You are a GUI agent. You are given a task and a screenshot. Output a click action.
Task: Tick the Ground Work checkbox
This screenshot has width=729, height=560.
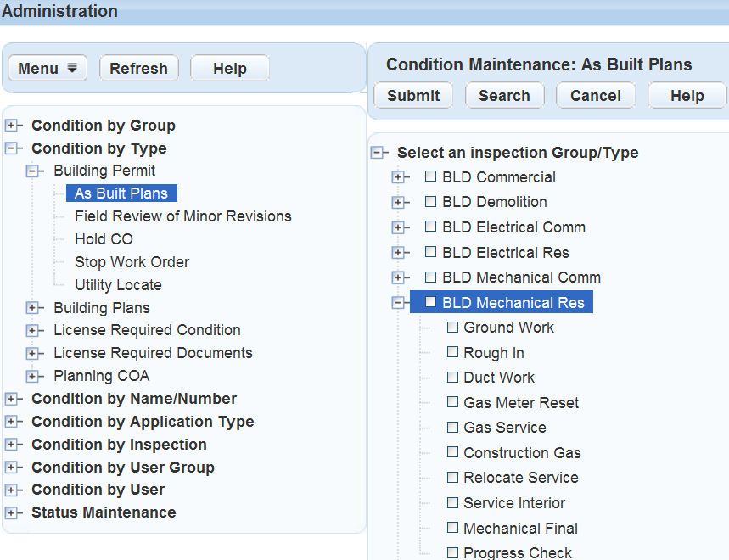[x=452, y=328]
